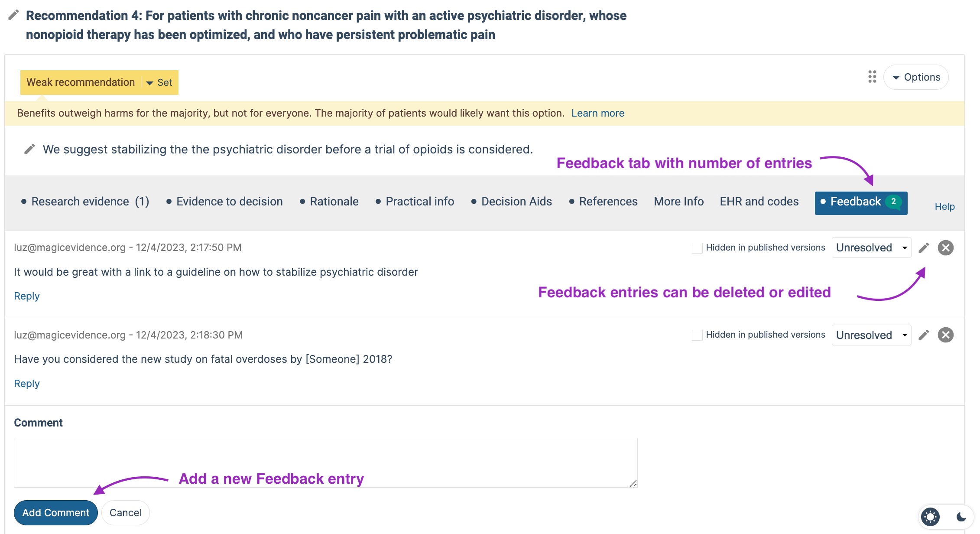980x534 pixels.
Task: Switch to dark mode moon icon
Action: pyautogui.click(x=961, y=517)
